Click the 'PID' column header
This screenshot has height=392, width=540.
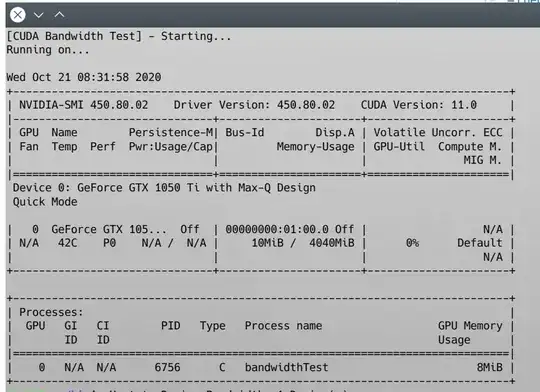point(170,326)
